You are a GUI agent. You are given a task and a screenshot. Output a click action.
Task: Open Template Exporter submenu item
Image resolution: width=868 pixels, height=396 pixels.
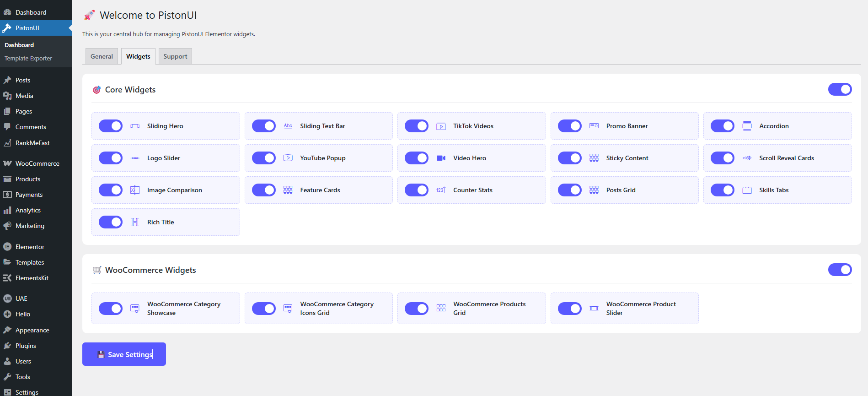point(28,58)
